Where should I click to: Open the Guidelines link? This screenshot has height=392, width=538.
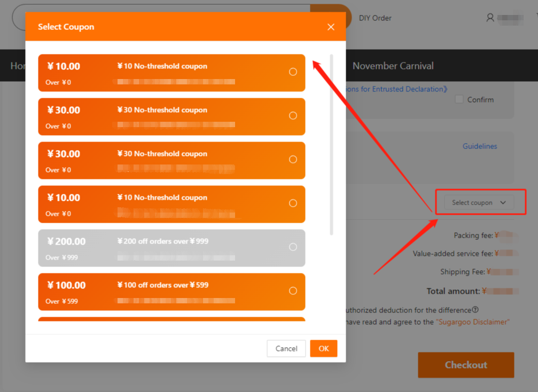pyautogui.click(x=480, y=146)
